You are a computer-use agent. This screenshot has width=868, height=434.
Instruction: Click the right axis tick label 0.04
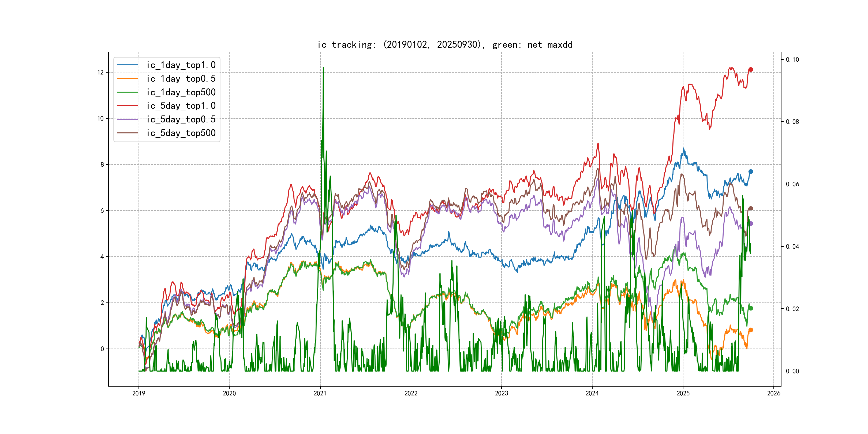[792, 247]
